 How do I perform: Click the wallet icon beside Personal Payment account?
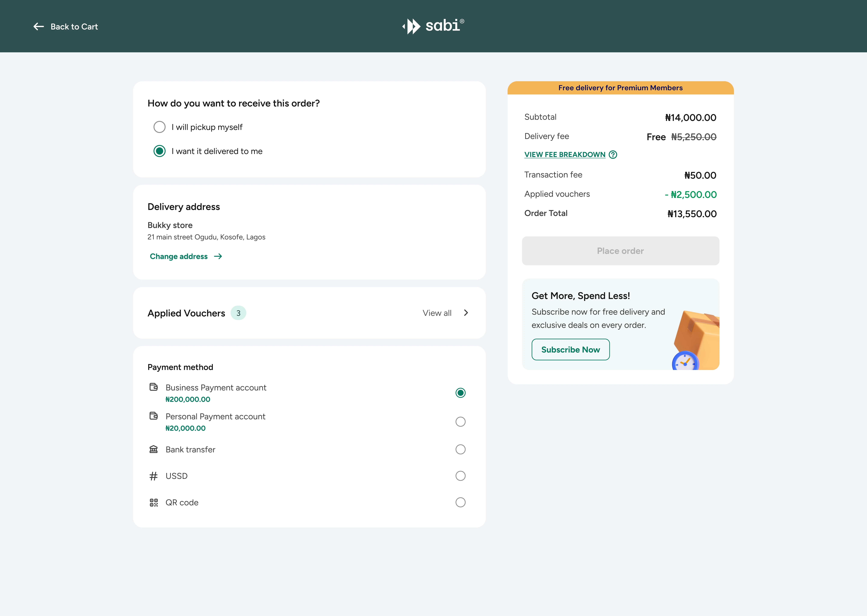click(x=153, y=416)
